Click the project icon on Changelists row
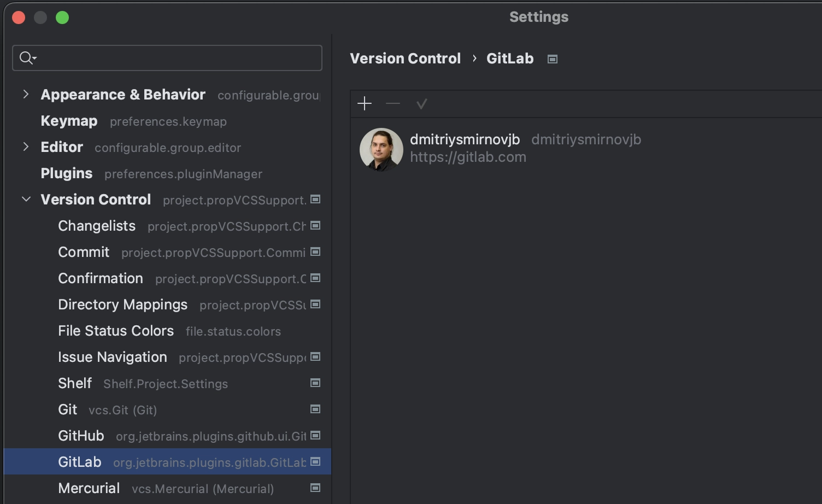Screen dimensions: 822x504 tap(315, 225)
